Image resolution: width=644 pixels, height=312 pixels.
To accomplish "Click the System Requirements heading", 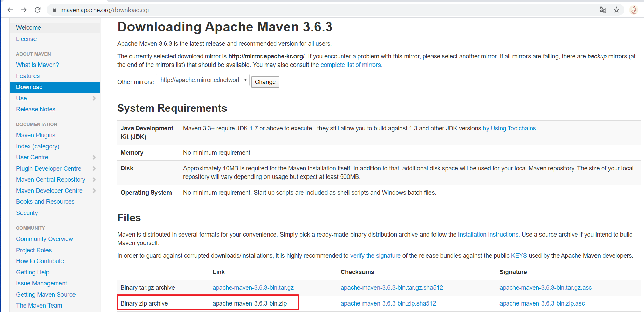I will click(x=172, y=108).
